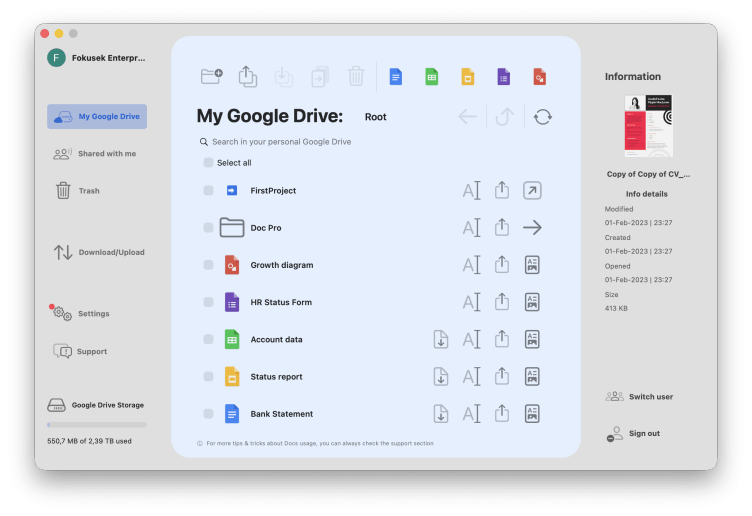Image resolution: width=752 pixels, height=516 pixels.
Task: Click Sign out button
Action: pyautogui.click(x=634, y=434)
